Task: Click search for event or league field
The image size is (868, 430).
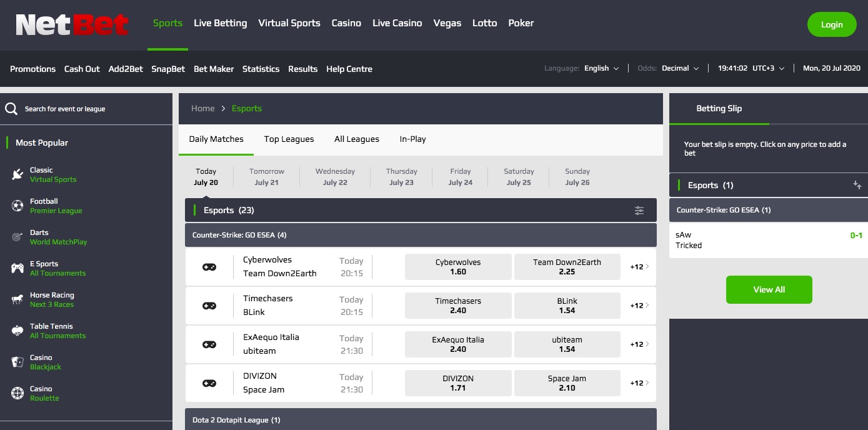Action: tap(86, 109)
